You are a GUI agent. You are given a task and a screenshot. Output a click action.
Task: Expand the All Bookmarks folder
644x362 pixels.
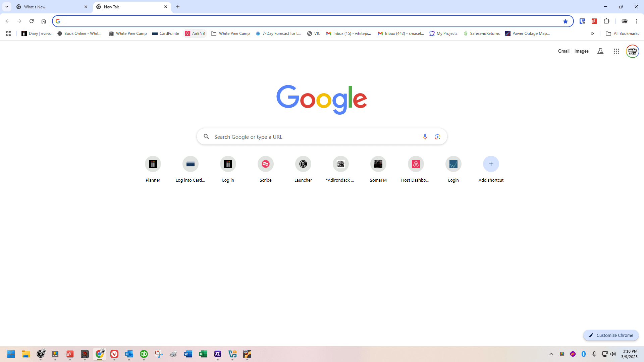point(622,34)
